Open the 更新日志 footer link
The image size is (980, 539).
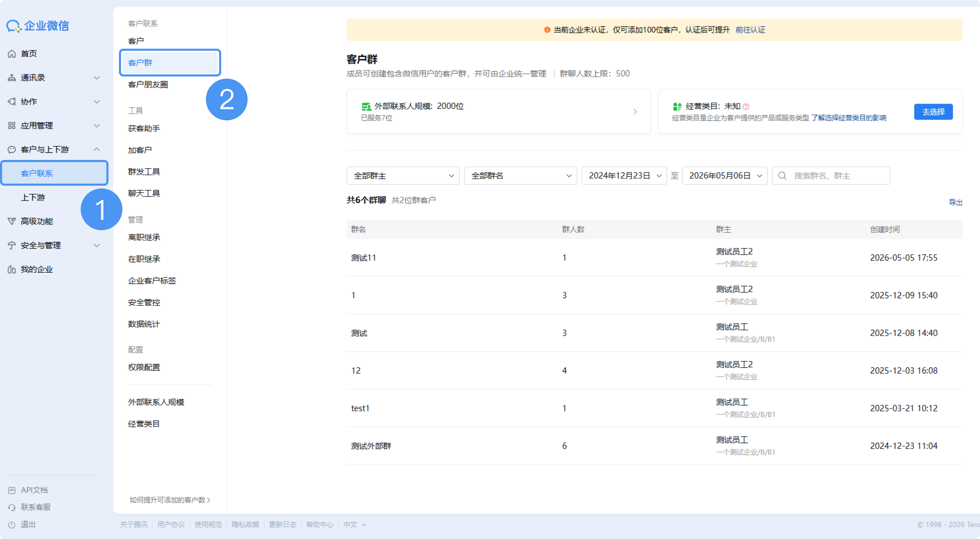pyautogui.click(x=283, y=524)
